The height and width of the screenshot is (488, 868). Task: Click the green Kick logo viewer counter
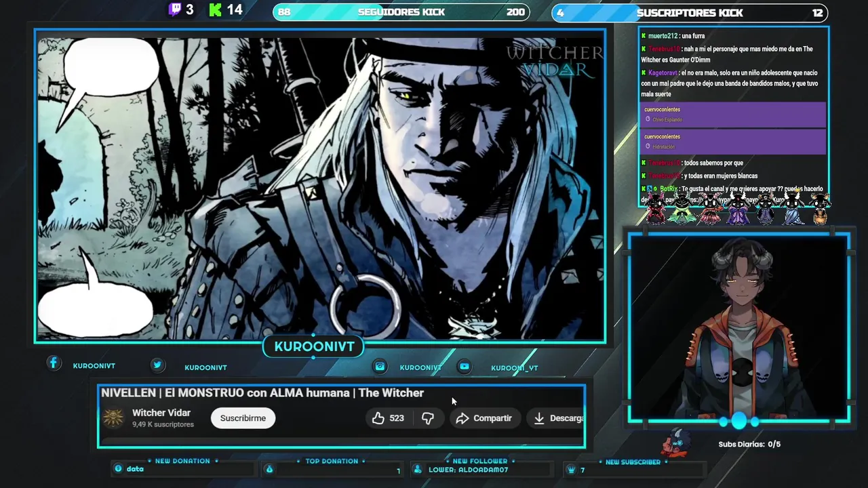pos(216,9)
